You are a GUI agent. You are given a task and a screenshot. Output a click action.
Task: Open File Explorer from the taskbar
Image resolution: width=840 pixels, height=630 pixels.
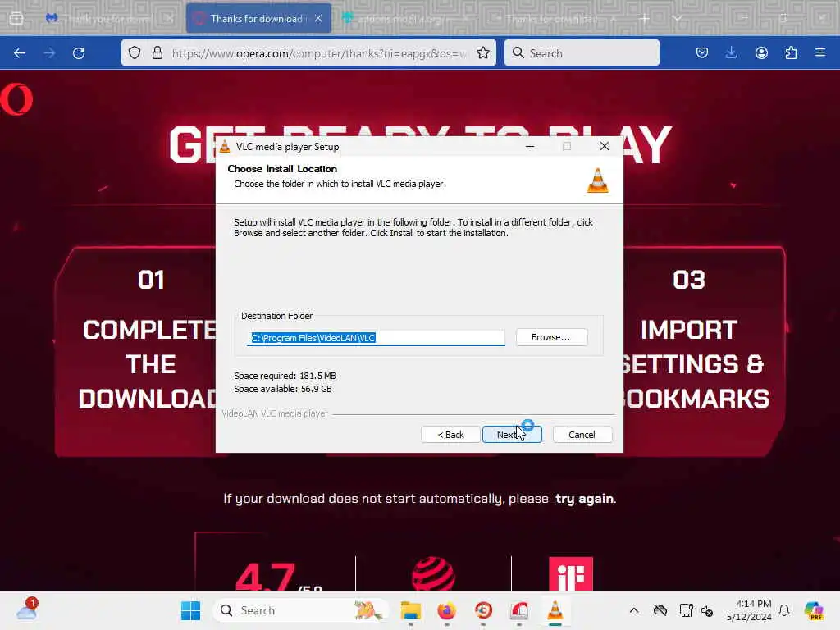(x=411, y=610)
